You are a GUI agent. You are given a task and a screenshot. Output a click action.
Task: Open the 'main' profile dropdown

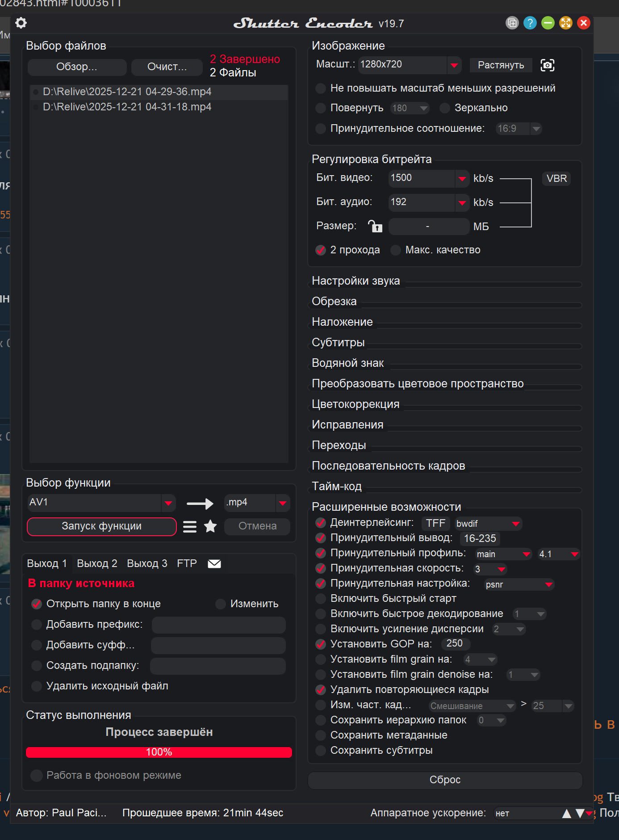click(527, 554)
